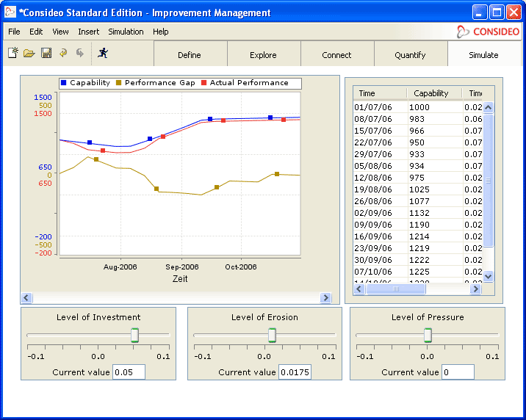Switch to the Define tab
This screenshot has width=526, height=420.
(190, 54)
